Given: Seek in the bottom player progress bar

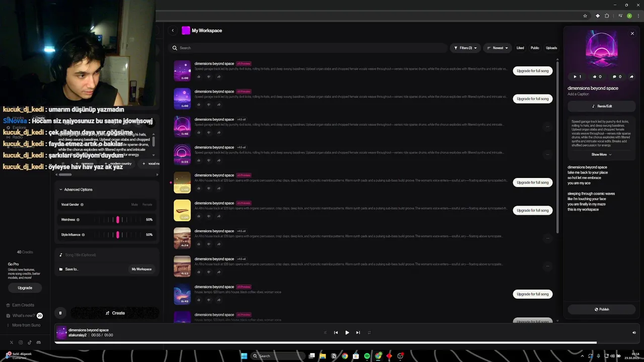Looking at the screenshot, I should (x=347, y=342).
